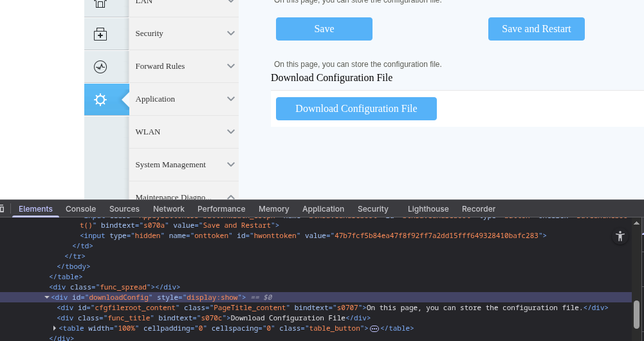Click the Save button

click(x=324, y=29)
